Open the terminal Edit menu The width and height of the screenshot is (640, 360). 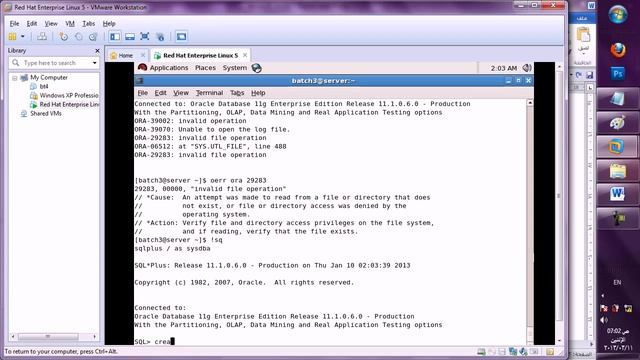pyautogui.click(x=160, y=93)
